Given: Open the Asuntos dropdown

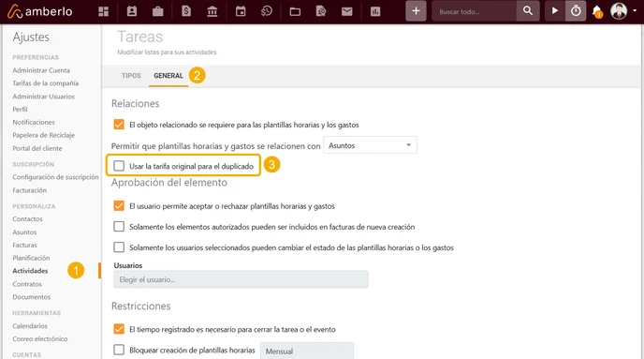Looking at the screenshot, I should 370,145.
